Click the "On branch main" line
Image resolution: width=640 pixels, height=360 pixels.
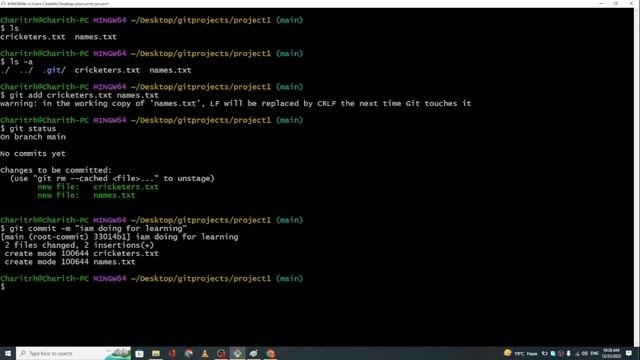(33, 137)
